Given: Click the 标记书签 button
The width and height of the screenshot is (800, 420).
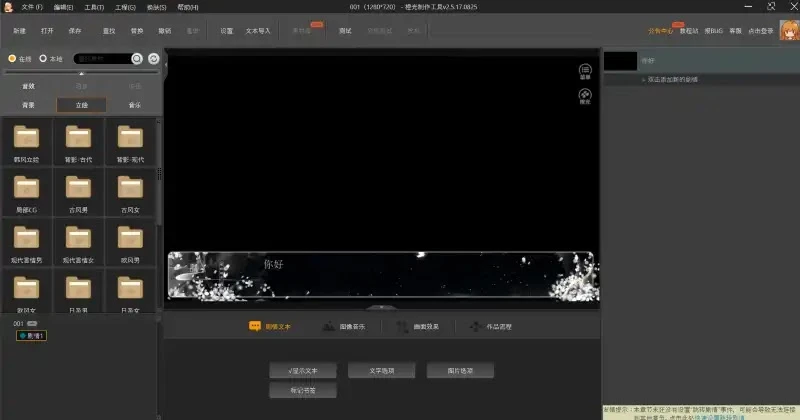Looking at the screenshot, I should coord(303,390).
